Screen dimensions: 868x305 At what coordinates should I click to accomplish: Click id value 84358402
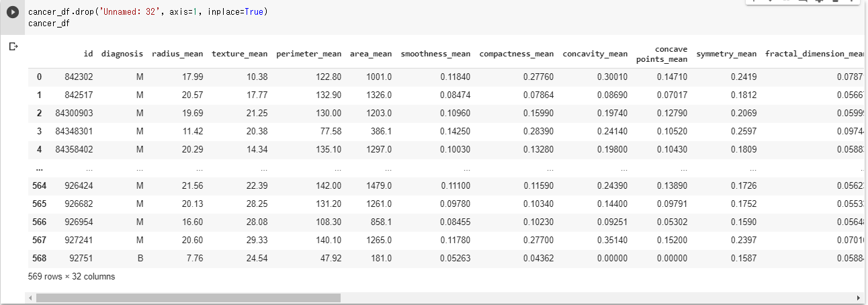pyautogui.click(x=75, y=150)
